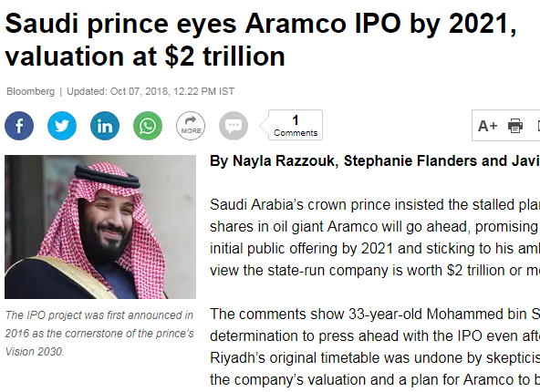Click the Saudi prince Aramco IPO headline

pos(261,40)
